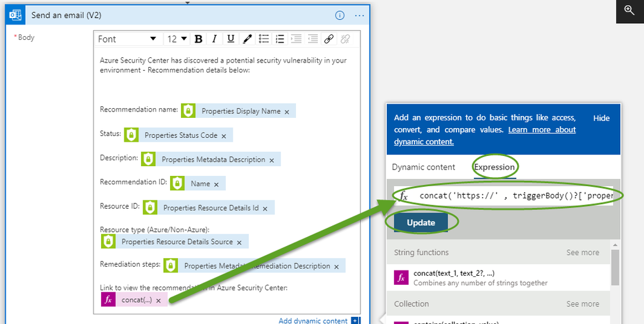Click Add dynamic content link
This screenshot has width=644, height=324.
[313, 321]
